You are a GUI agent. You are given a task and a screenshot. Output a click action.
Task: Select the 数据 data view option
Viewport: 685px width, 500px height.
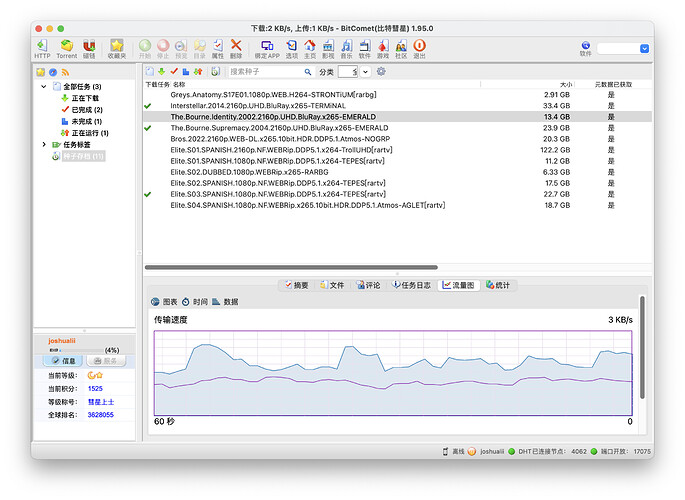(x=225, y=302)
